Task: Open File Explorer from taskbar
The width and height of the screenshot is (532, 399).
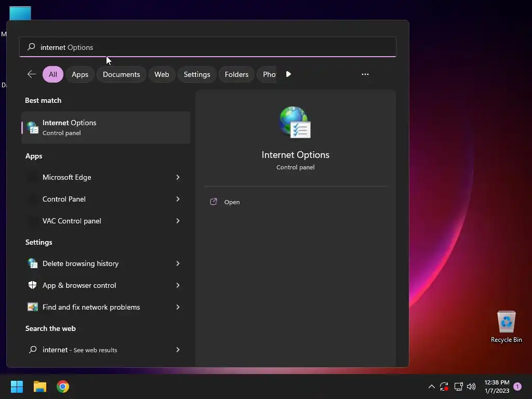Action: point(39,387)
